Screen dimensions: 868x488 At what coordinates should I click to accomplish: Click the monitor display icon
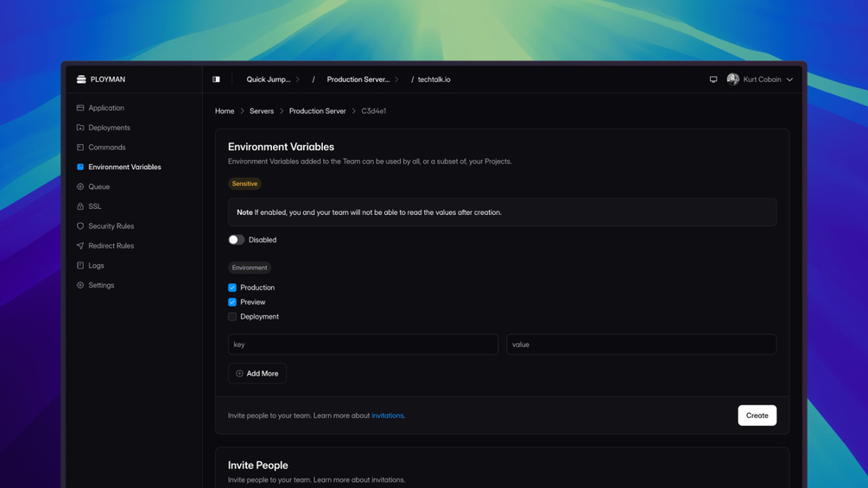click(713, 79)
